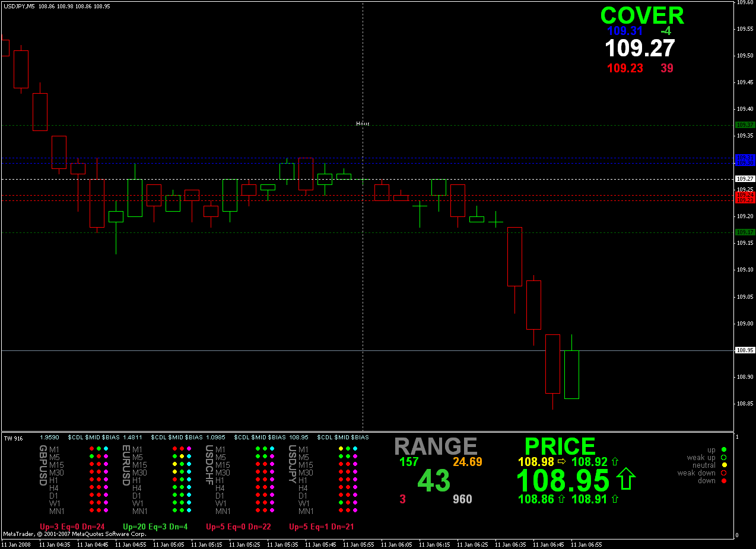Click the green 108.86 price value

[536, 499]
